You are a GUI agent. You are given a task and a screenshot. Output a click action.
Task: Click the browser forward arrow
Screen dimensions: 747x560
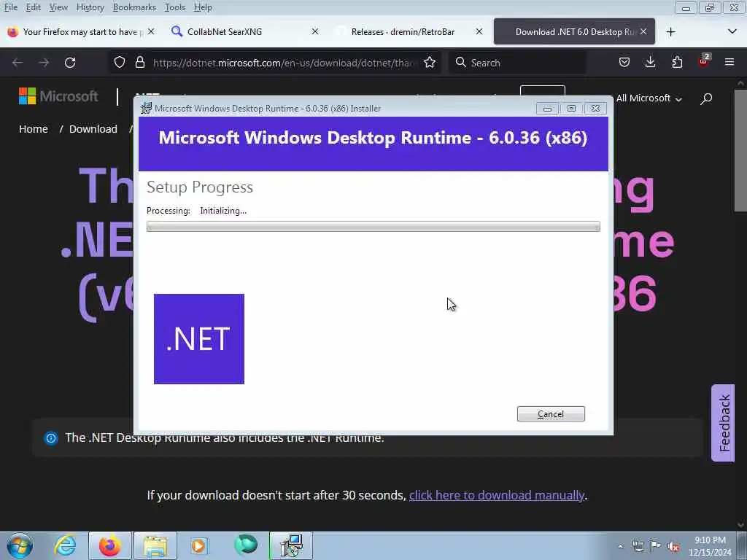point(44,63)
